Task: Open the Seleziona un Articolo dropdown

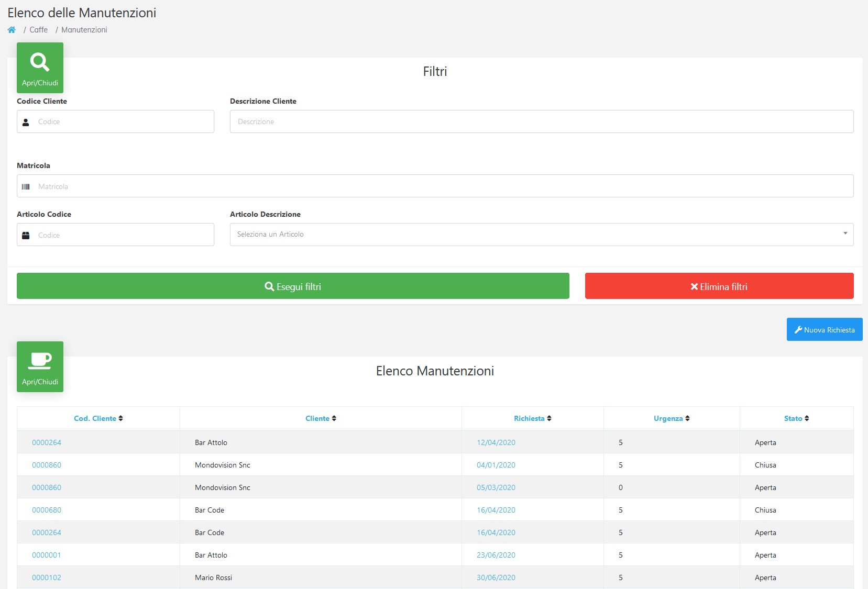Action: pyautogui.click(x=542, y=235)
